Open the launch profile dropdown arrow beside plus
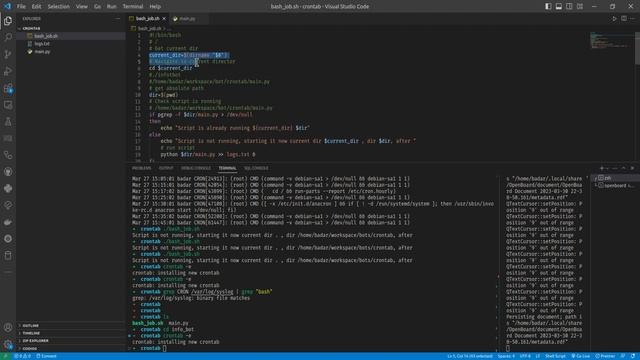 point(607,168)
